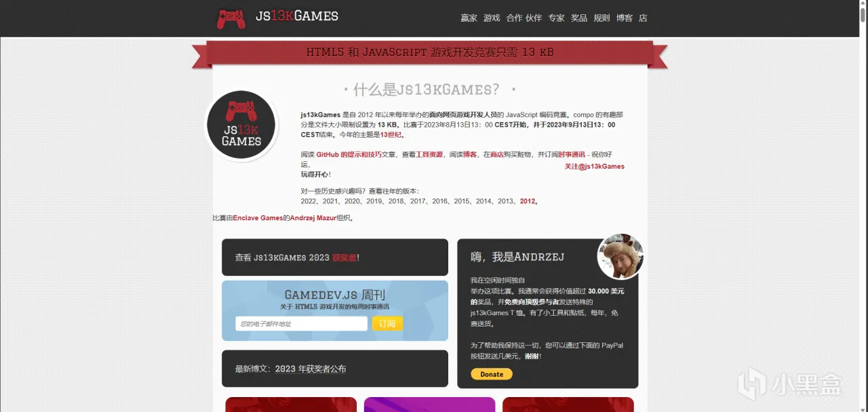Open the 2017 past edition link
Image resolution: width=868 pixels, height=412 pixels.
[x=418, y=201]
